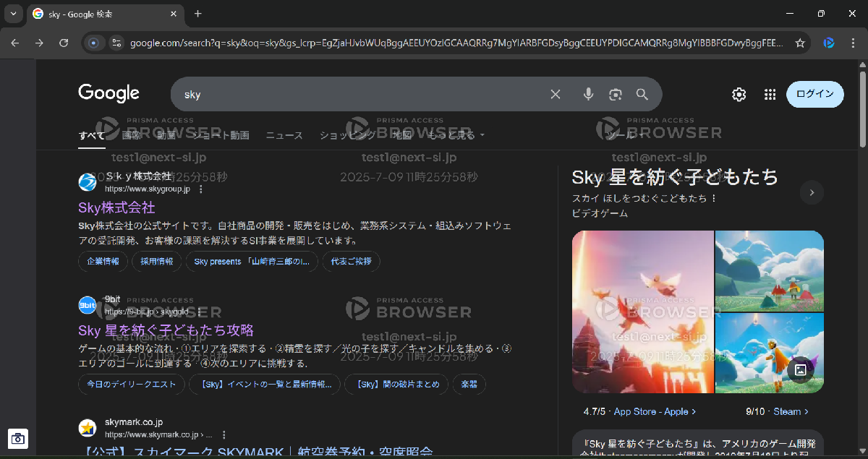Expand Sky knowledge panel with right chevron
The image size is (868, 459).
click(x=812, y=192)
